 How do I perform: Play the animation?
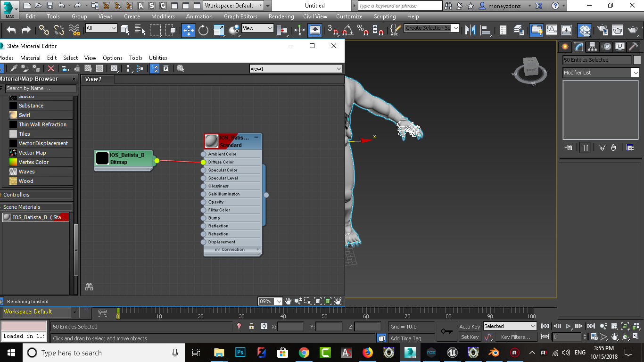coord(568,326)
